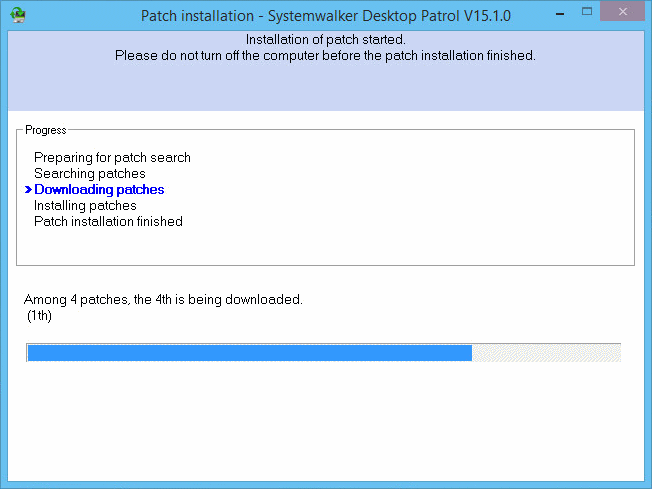Select the 'Searching patches' step
Viewport: 652px width, 489px height.
(90, 173)
